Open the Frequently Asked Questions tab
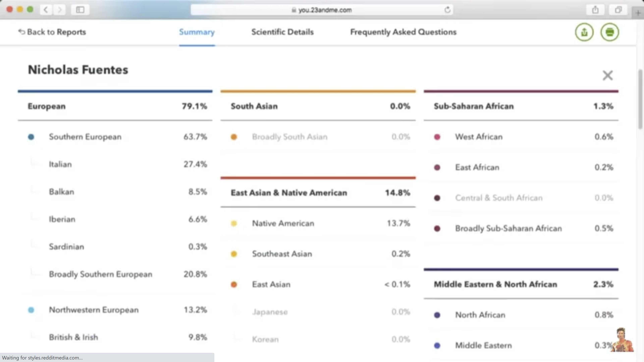This screenshot has height=362, width=644. click(x=403, y=32)
